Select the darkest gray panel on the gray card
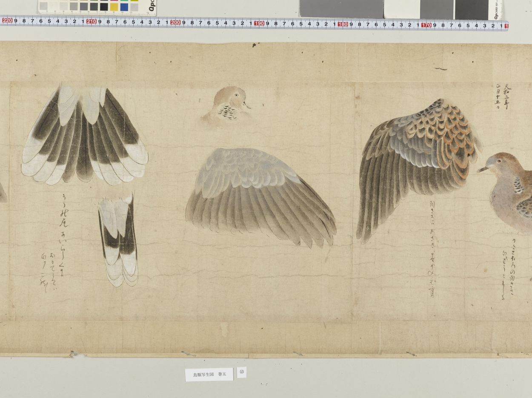 472,9
